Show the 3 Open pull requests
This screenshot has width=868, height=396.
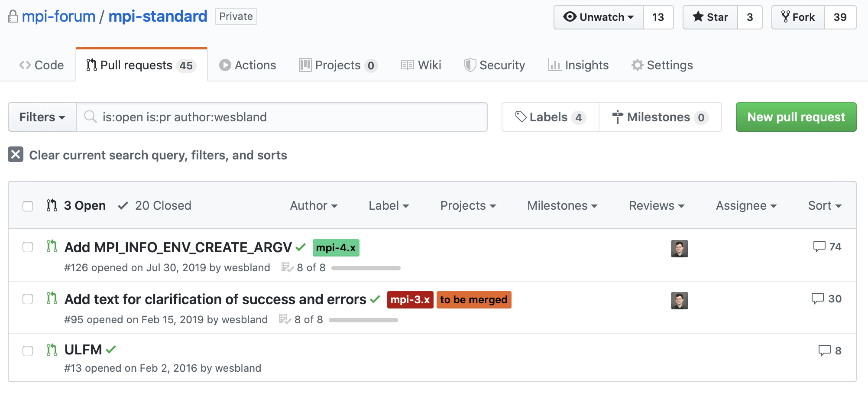tap(76, 205)
